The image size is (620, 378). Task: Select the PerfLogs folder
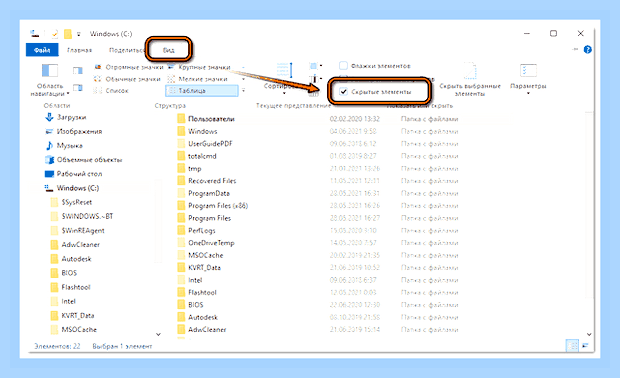point(202,231)
